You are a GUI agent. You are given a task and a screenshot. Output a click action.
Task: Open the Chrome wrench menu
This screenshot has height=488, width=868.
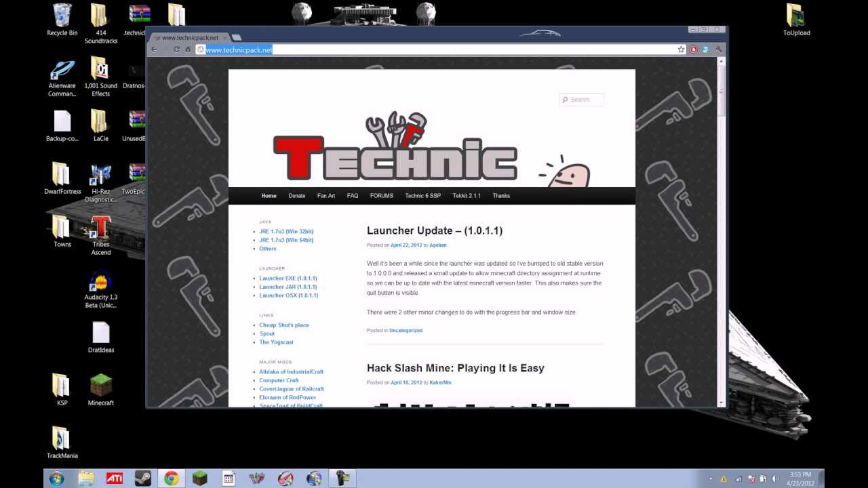point(719,49)
